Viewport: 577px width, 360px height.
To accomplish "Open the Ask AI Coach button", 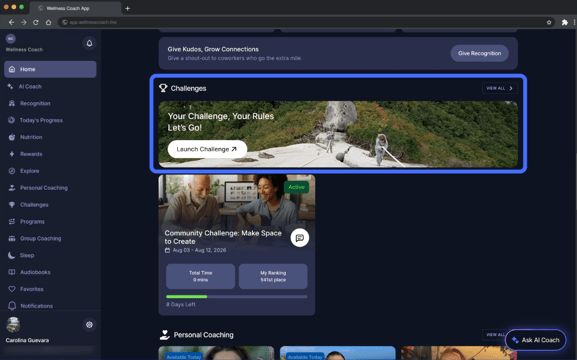I will click(536, 340).
